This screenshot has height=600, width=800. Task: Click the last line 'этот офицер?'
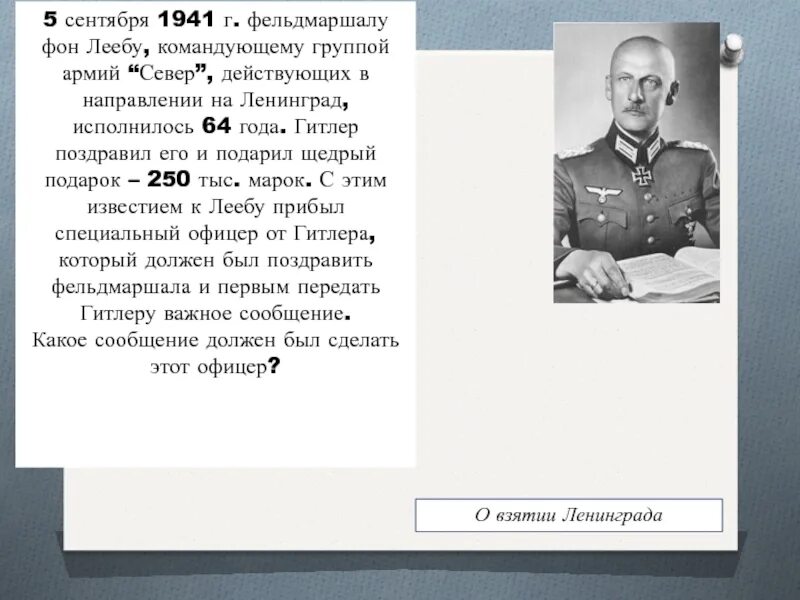215,367
